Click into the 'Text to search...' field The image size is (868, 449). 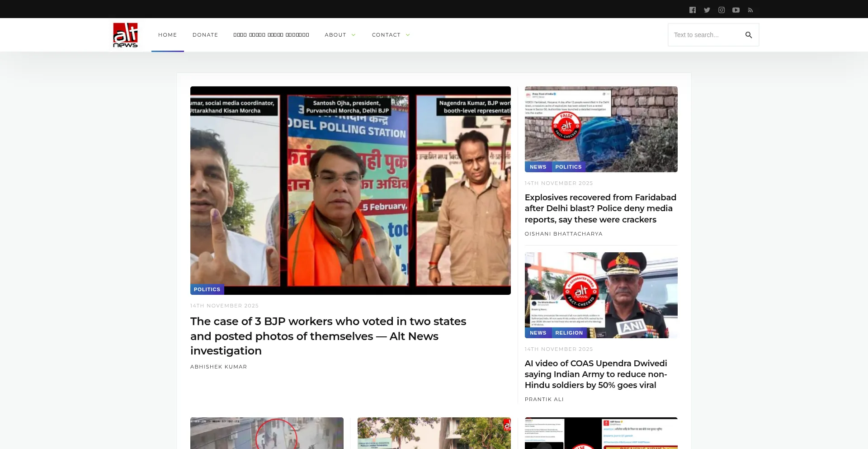coord(704,35)
